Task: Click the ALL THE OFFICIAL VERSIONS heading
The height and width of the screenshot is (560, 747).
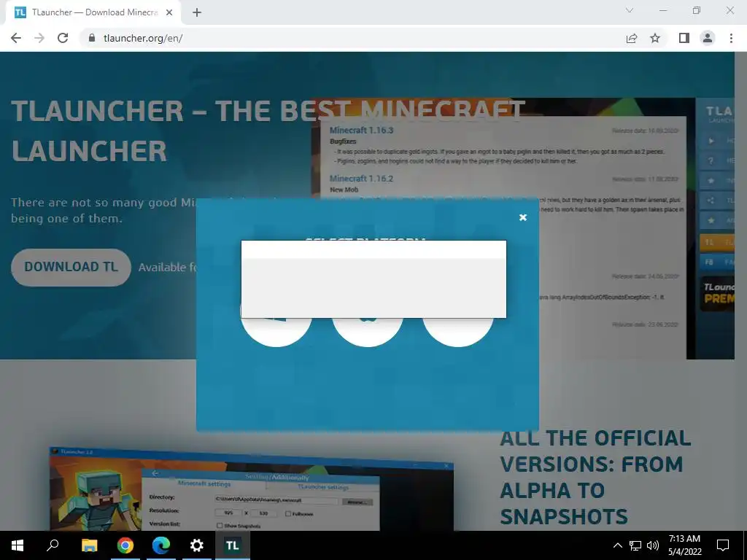Action: point(595,477)
